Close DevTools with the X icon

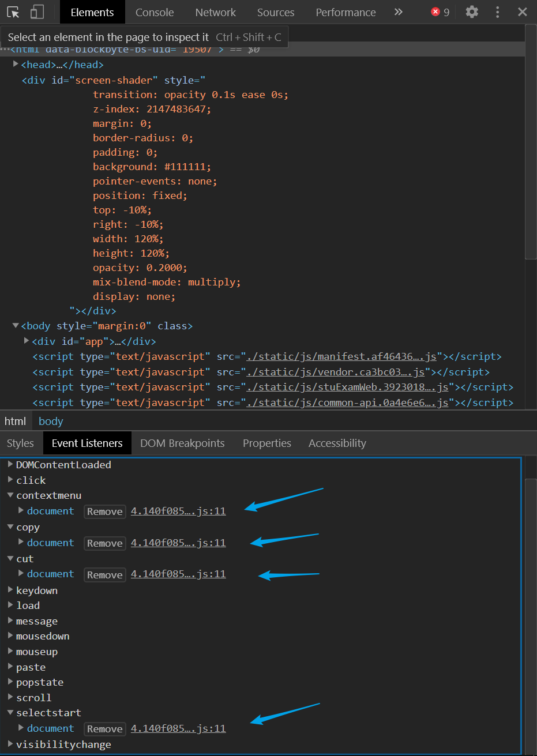523,12
